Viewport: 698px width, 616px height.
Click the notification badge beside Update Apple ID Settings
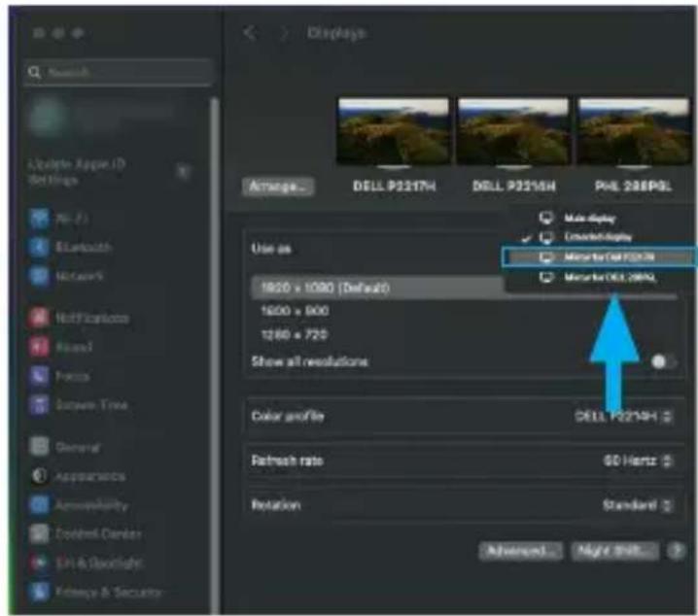tap(183, 171)
